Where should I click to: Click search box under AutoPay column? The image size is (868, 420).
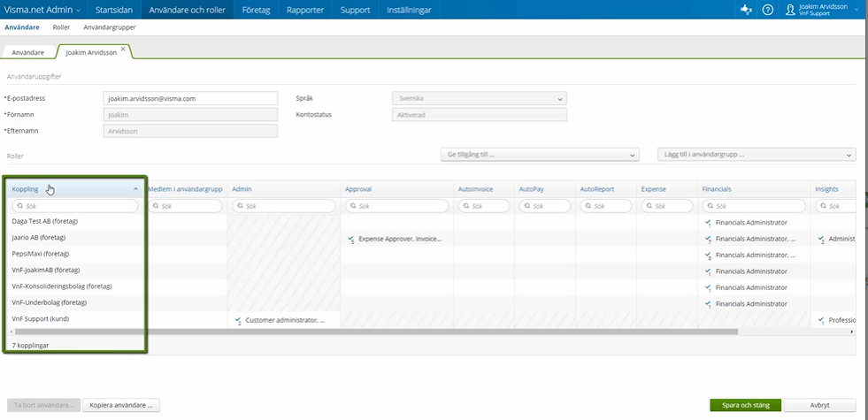pos(545,206)
